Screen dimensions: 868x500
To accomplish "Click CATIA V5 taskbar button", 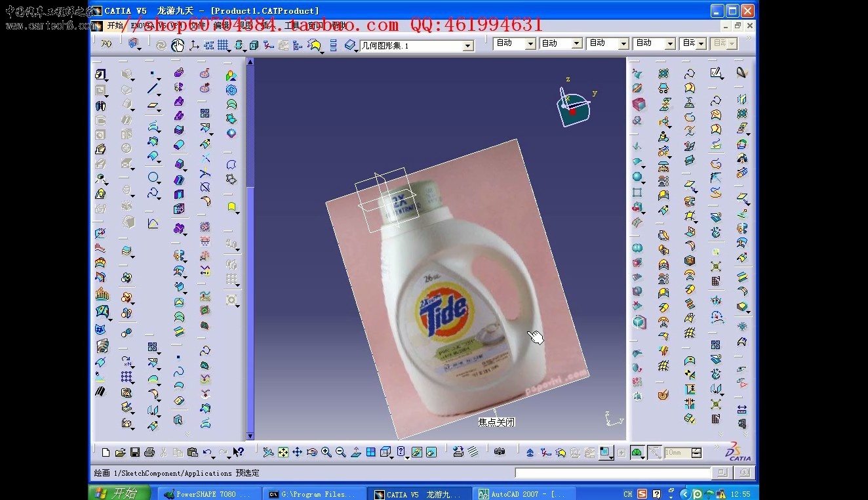I will pos(420,494).
